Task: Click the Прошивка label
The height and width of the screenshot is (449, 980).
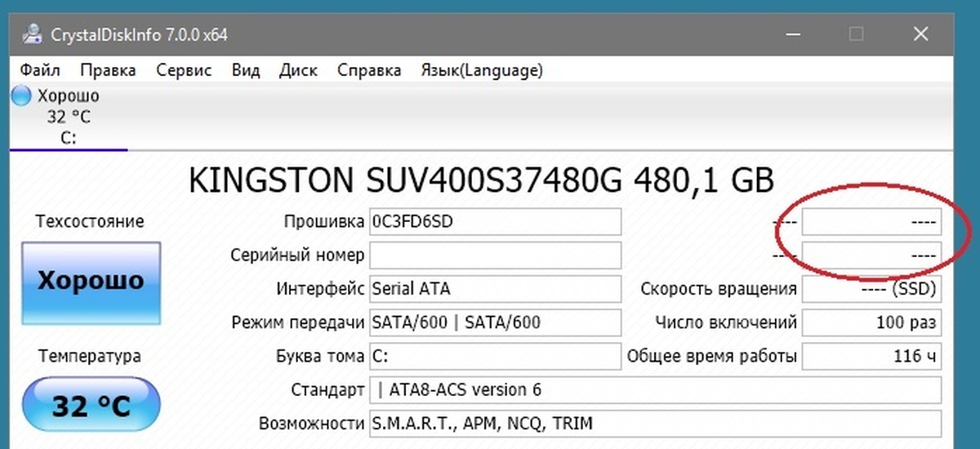Action: coord(323,221)
